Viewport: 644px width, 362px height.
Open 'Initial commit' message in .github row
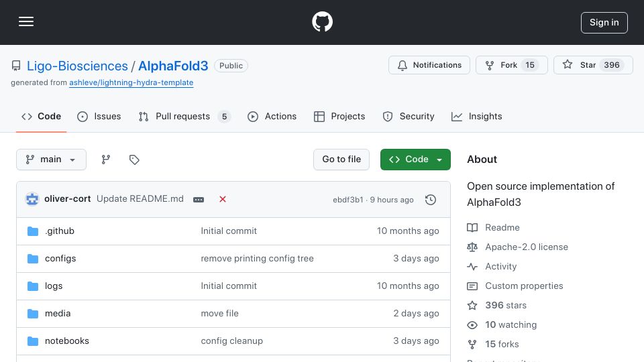229,231
